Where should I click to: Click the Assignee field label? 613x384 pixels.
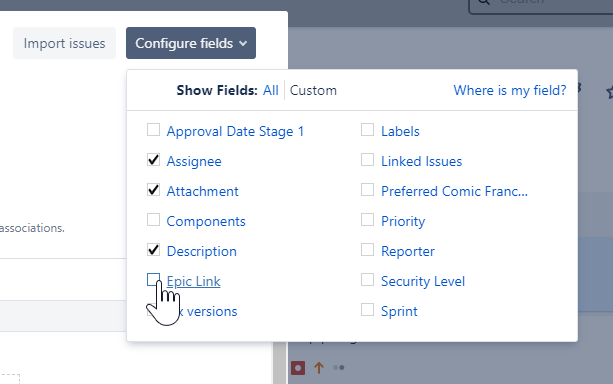pos(194,161)
